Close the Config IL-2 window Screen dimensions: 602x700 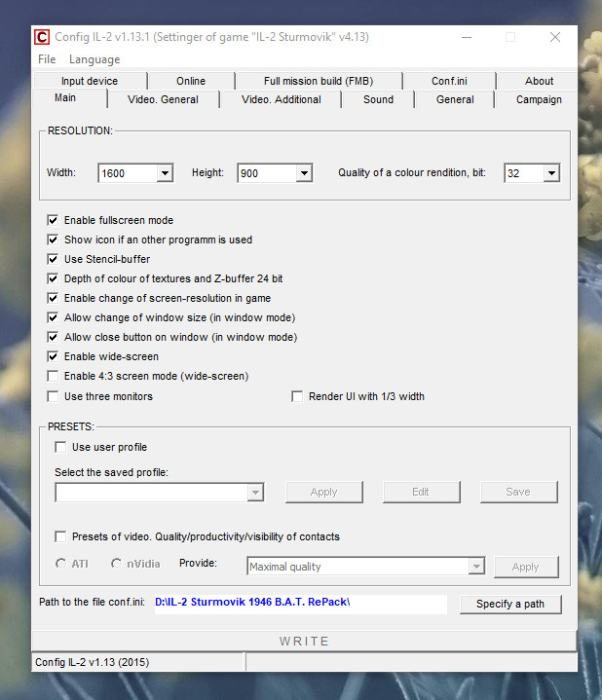tap(555, 37)
